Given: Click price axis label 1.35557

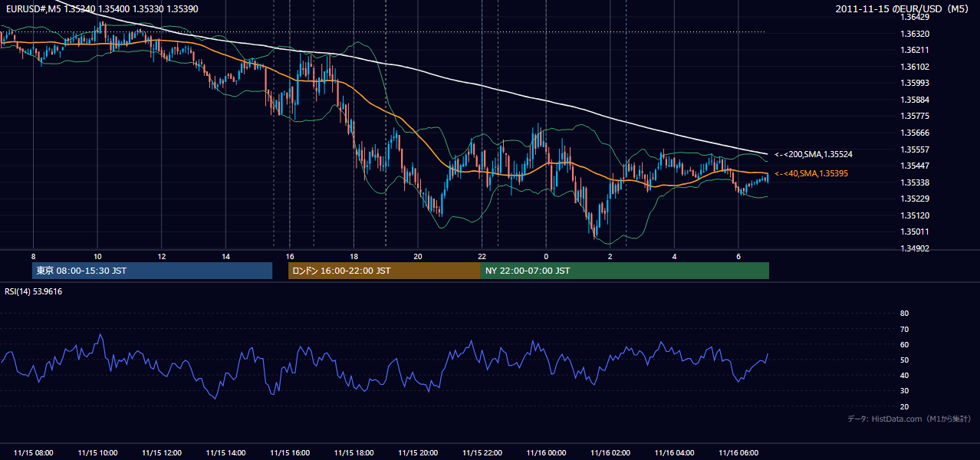Looking at the screenshot, I should point(915,149).
